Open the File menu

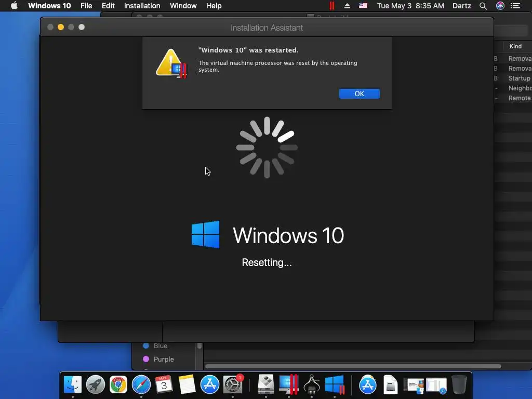[x=86, y=6]
